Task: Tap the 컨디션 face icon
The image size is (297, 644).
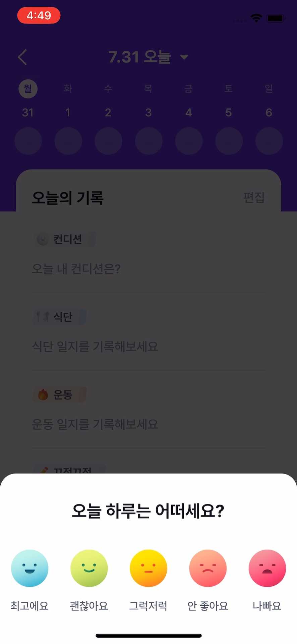Action: [x=43, y=239]
